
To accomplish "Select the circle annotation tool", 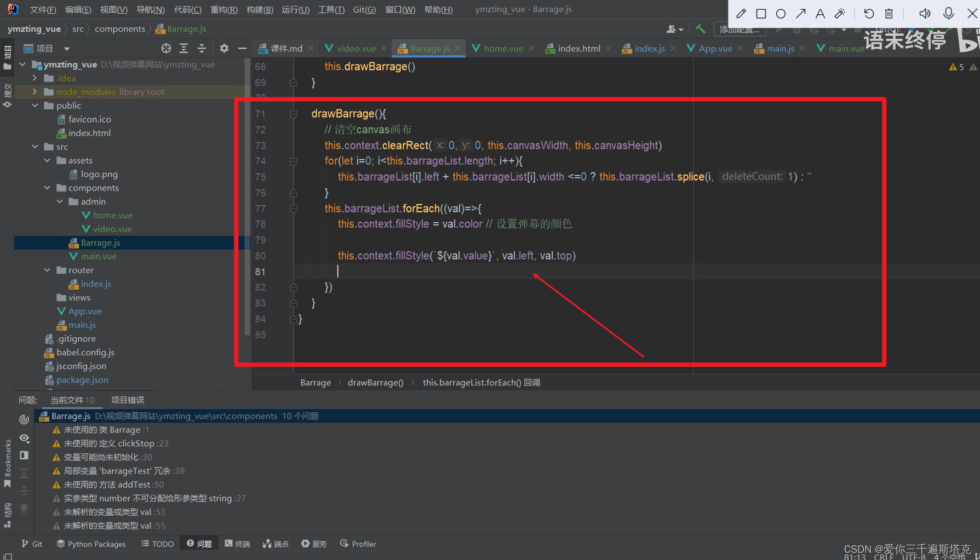I will tap(781, 14).
